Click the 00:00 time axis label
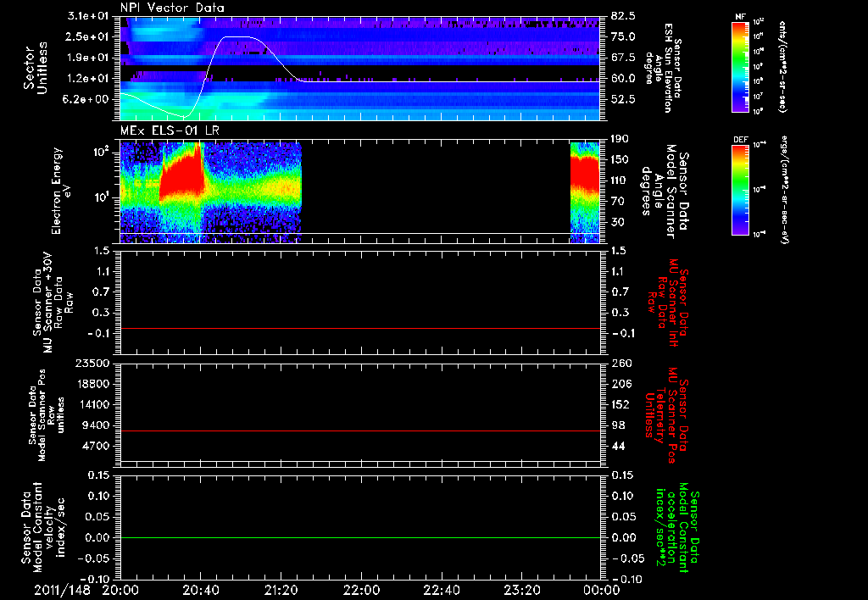Screen dimensions: 868x600 point(602,590)
